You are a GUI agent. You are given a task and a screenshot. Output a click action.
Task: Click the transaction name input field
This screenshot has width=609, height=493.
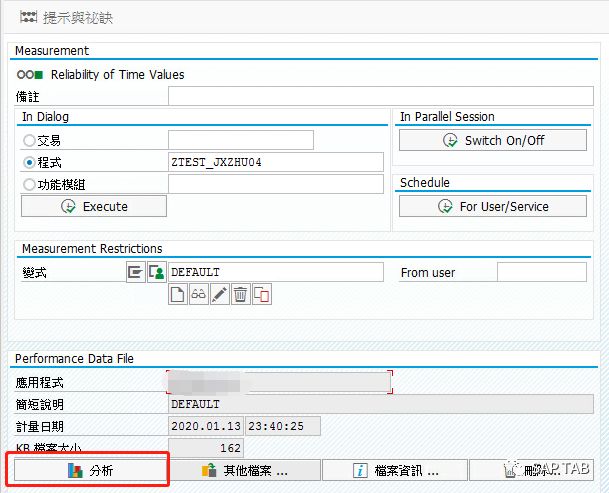(241, 140)
